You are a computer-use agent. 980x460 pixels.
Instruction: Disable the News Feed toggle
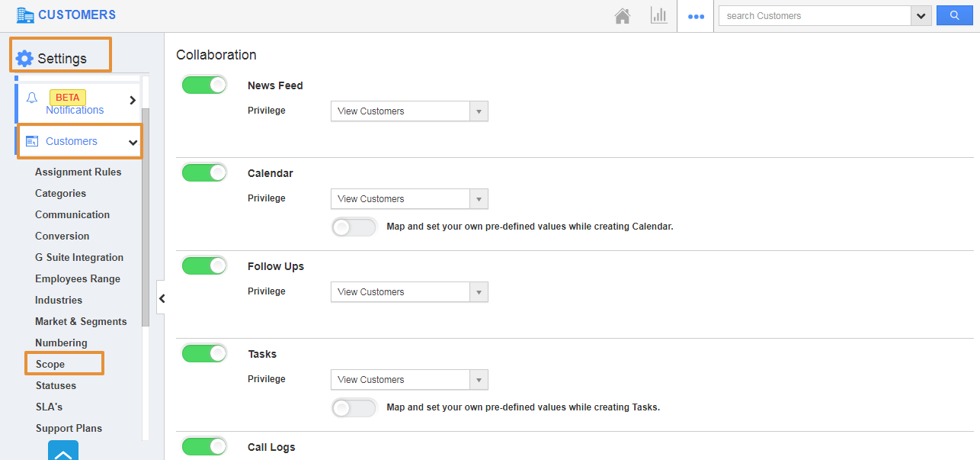point(204,85)
